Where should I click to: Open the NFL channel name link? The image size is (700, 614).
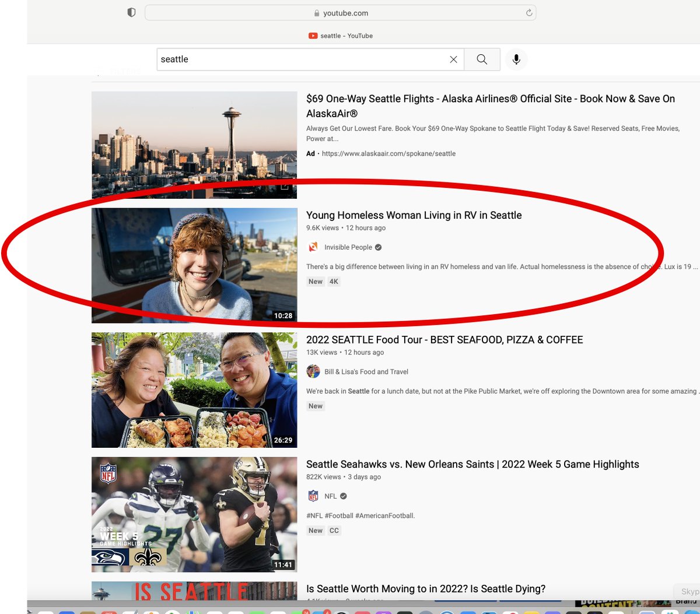tap(331, 496)
